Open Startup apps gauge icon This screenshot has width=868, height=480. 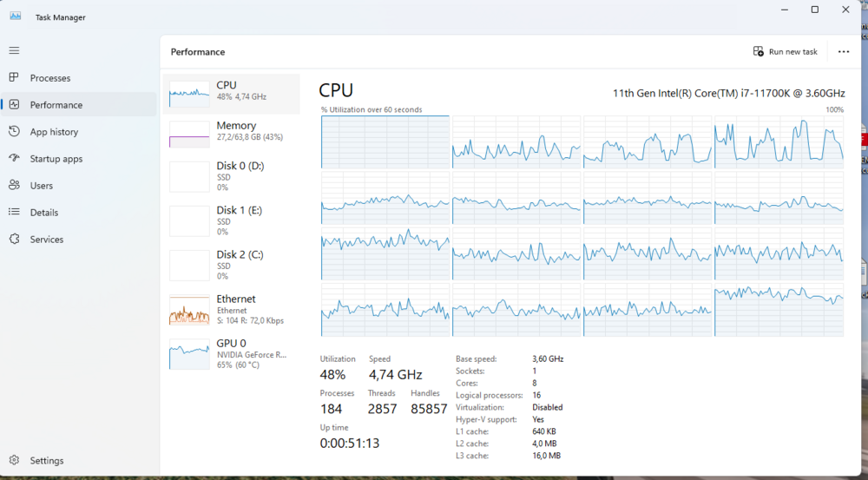pyautogui.click(x=15, y=158)
